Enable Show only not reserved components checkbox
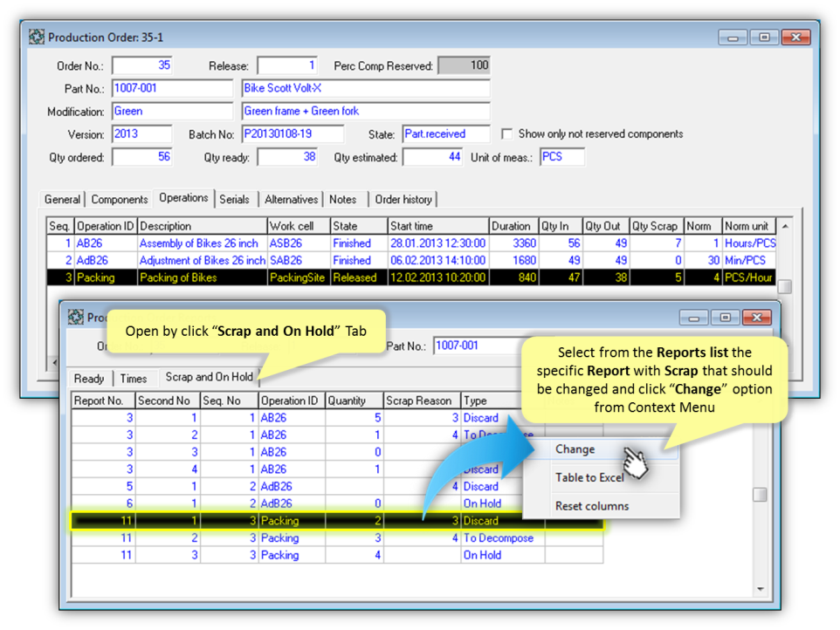Image resolution: width=840 pixels, height=630 pixels. [506, 134]
